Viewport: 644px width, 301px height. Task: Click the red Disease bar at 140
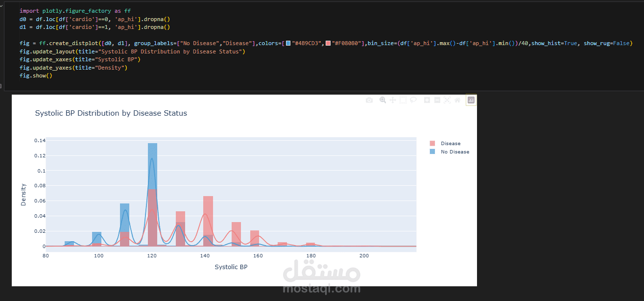point(208,221)
